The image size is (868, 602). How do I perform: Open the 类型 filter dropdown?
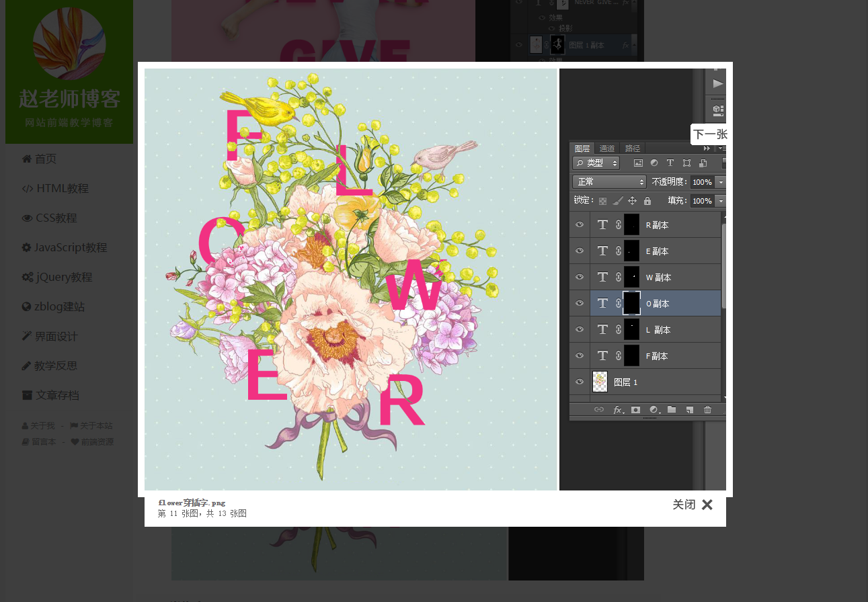coord(596,163)
